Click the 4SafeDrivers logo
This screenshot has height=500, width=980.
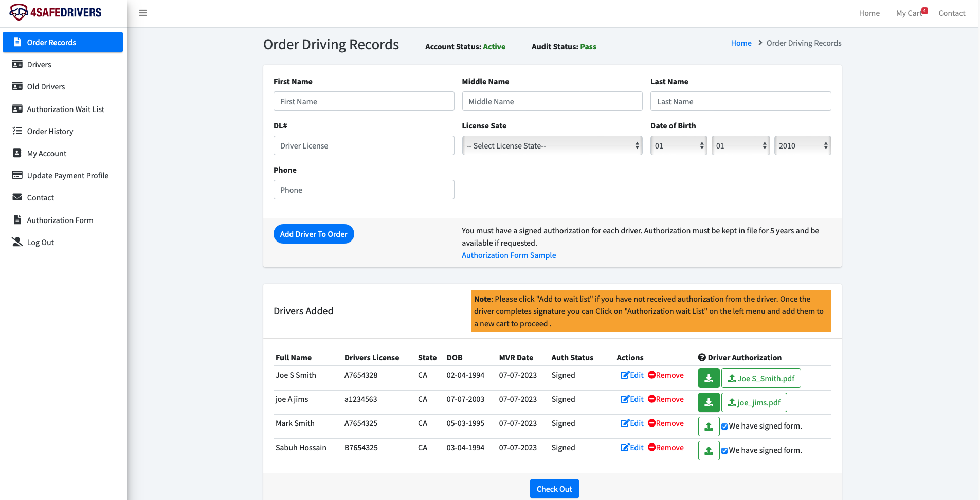coord(56,12)
